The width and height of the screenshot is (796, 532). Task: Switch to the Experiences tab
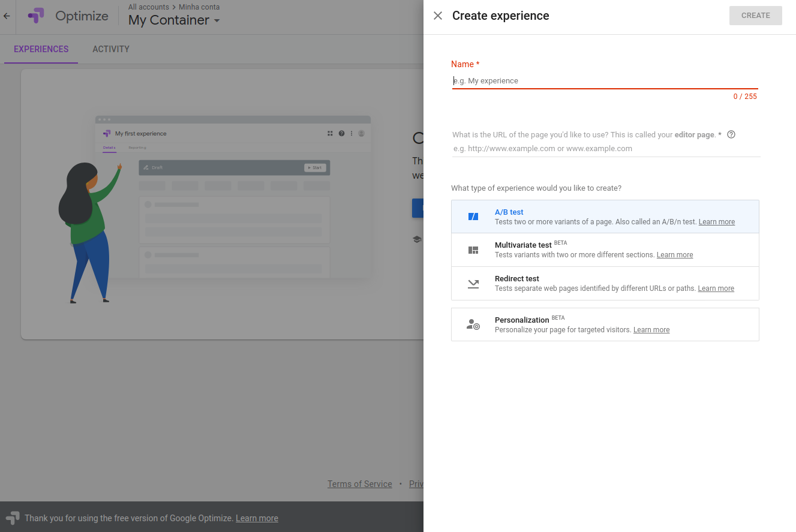pos(41,49)
